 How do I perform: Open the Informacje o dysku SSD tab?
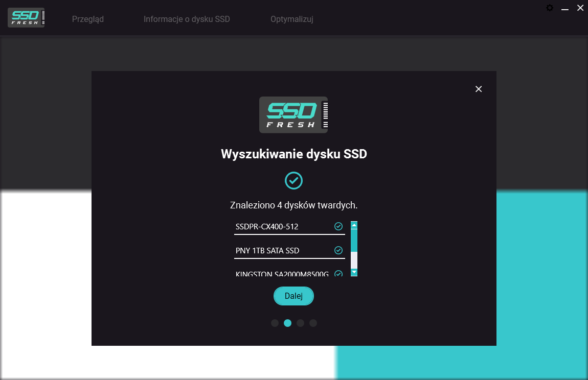(x=187, y=19)
